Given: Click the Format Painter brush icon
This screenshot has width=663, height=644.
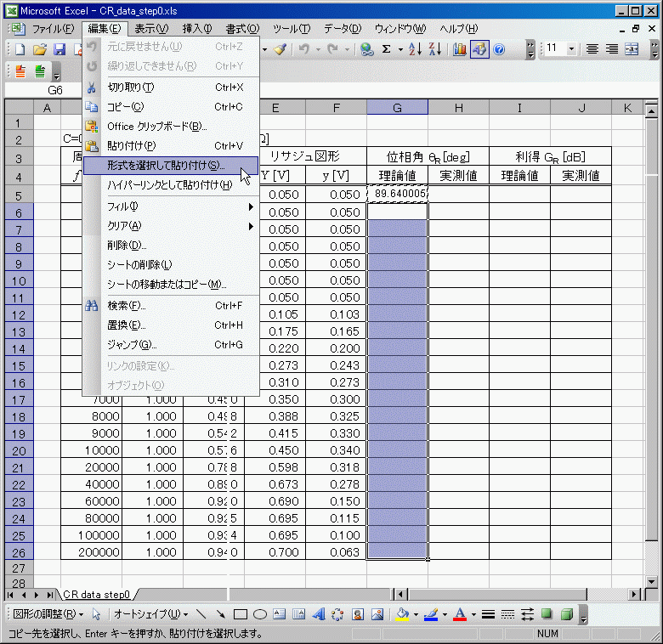Looking at the screenshot, I should (x=280, y=49).
